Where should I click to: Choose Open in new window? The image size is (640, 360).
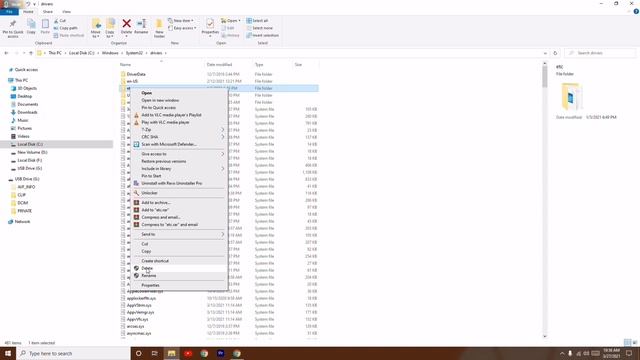[x=179, y=100]
